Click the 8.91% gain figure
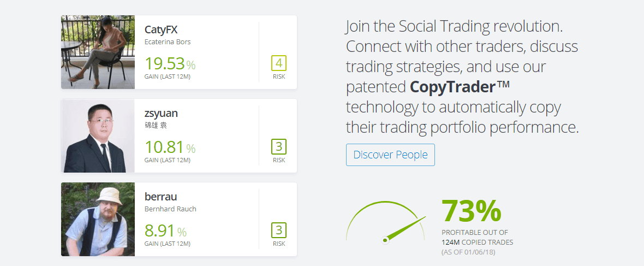This screenshot has height=266, width=644. point(165,231)
